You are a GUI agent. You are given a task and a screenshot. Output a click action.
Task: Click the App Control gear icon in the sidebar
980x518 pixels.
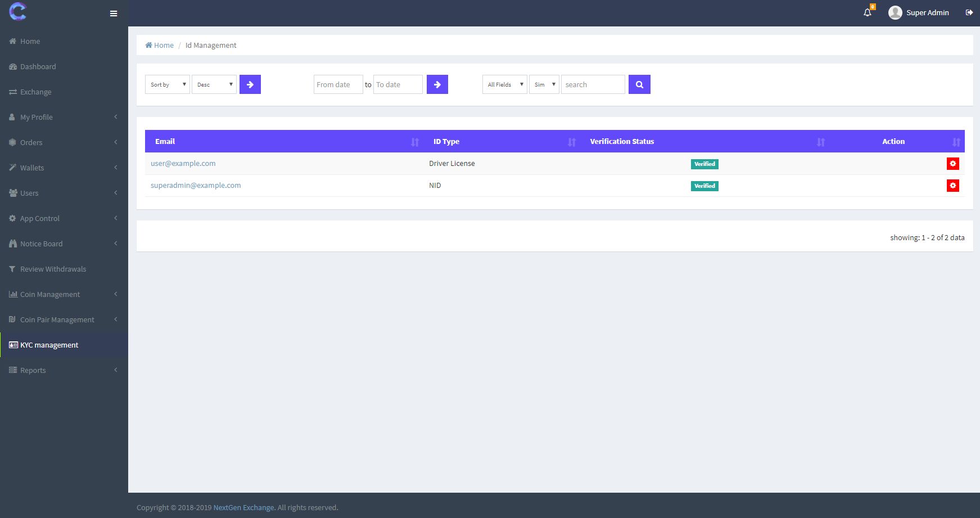(12, 218)
